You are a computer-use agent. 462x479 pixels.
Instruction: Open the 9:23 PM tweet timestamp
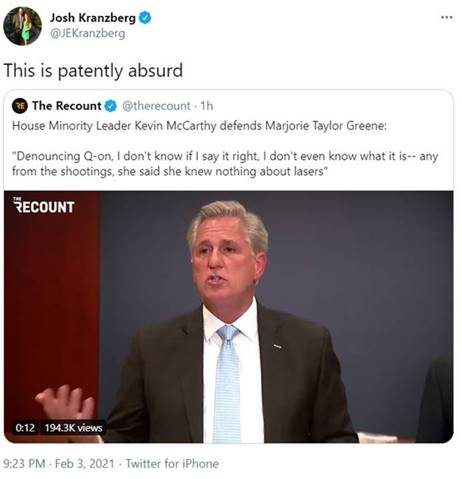[x=24, y=464]
